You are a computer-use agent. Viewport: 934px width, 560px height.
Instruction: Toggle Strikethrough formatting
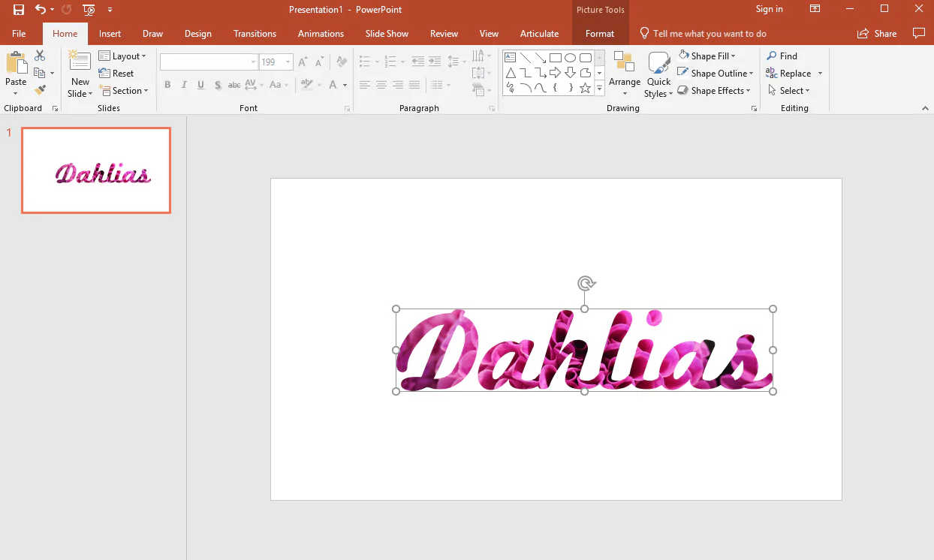(x=234, y=85)
